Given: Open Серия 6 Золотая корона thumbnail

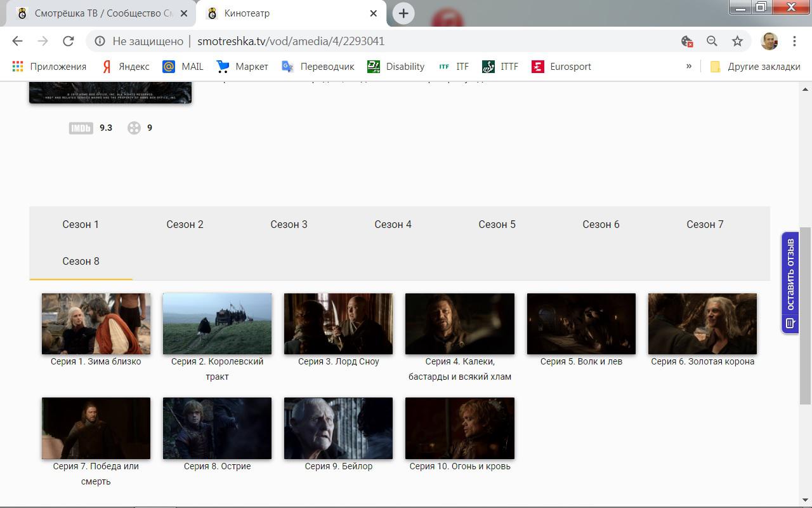Looking at the screenshot, I should tap(702, 324).
